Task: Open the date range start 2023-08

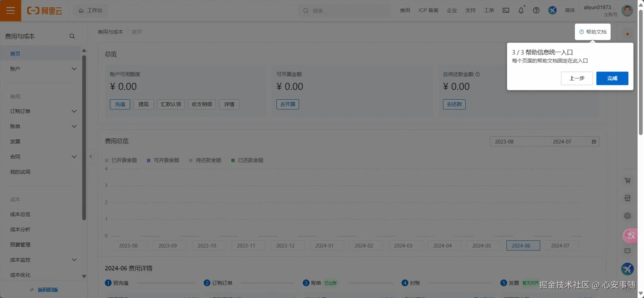Action: pos(504,142)
